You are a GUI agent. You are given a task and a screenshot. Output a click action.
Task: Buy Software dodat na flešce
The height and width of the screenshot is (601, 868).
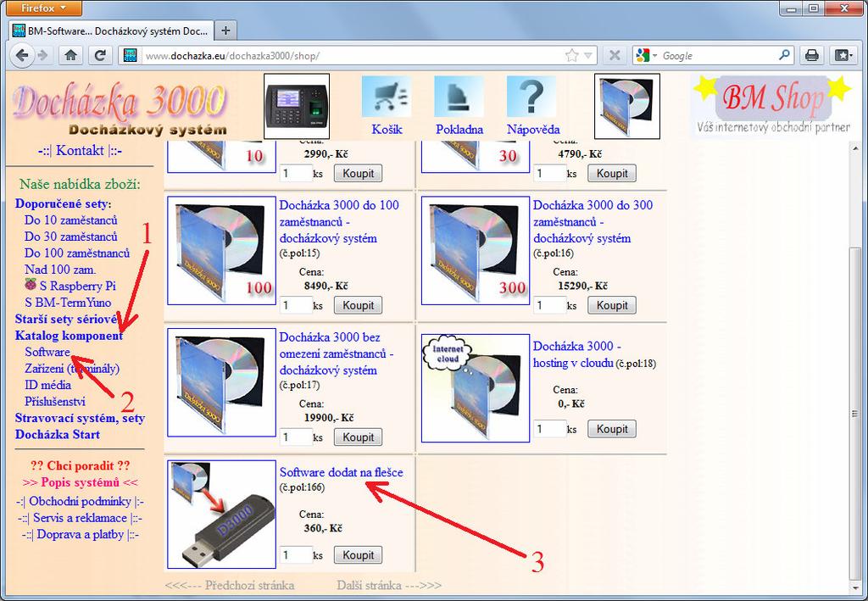pyautogui.click(x=358, y=555)
